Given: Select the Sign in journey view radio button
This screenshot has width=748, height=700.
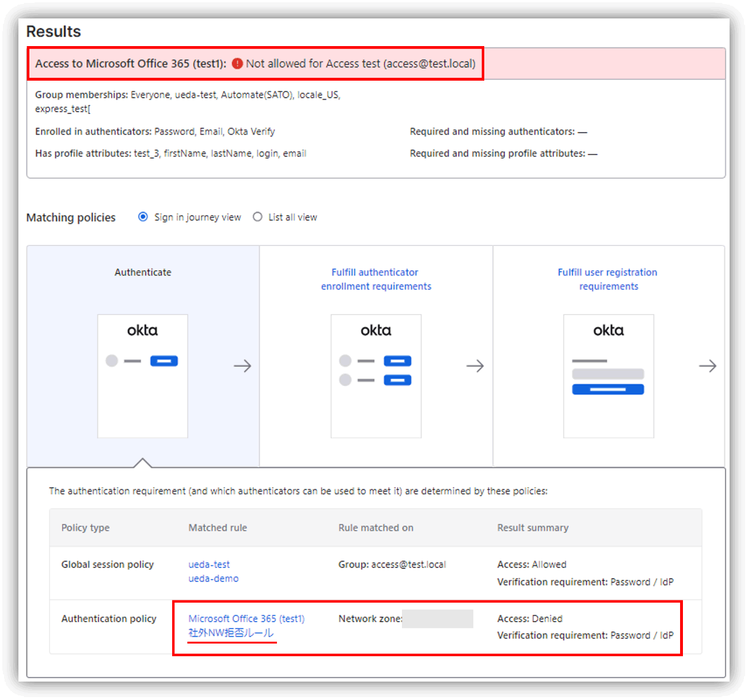Looking at the screenshot, I should 143,217.
